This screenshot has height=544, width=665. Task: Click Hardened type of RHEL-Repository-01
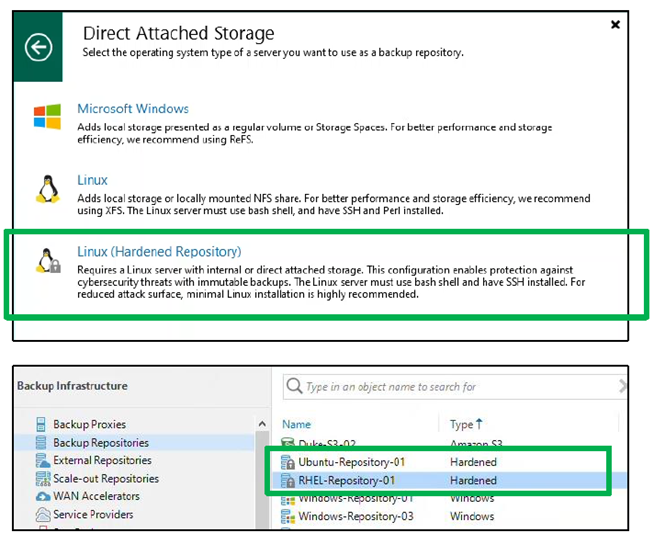[473, 480]
